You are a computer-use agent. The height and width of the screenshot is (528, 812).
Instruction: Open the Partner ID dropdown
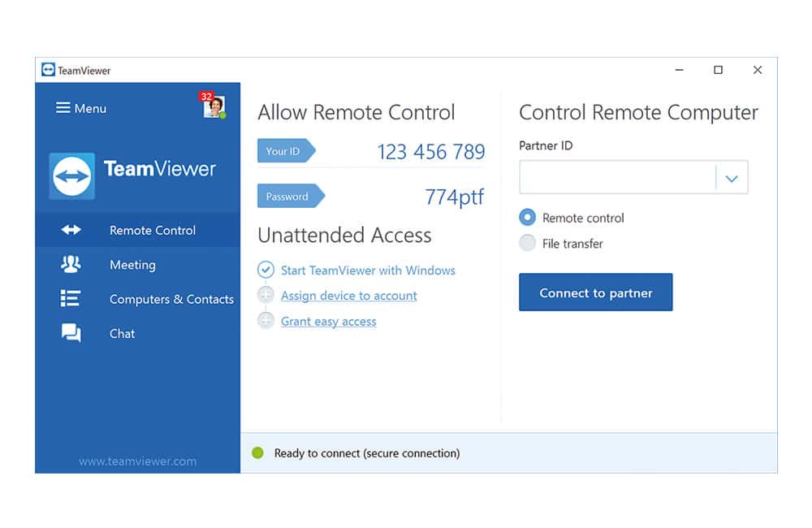732,177
